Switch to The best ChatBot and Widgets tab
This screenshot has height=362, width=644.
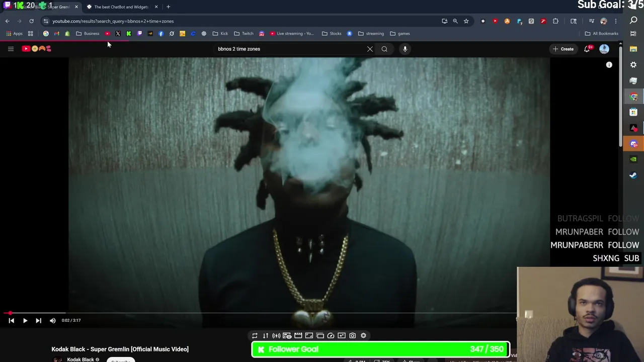(x=121, y=7)
